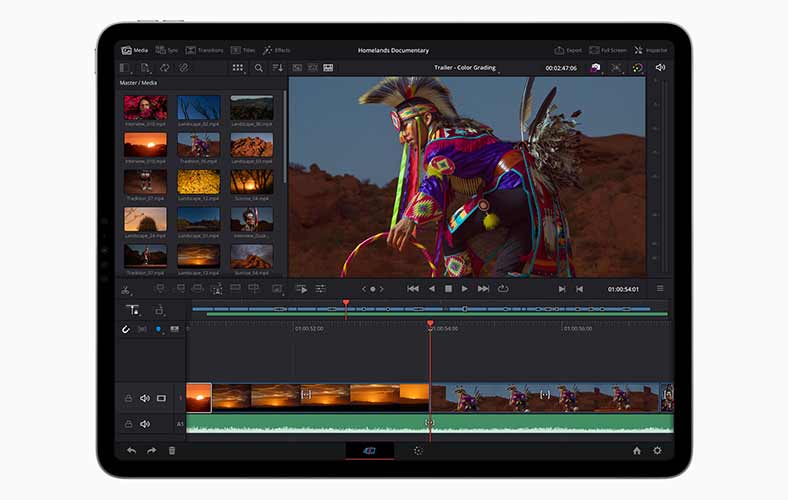This screenshot has height=500, width=788.
Task: Toggle timeline snapping magnet
Action: [126, 329]
